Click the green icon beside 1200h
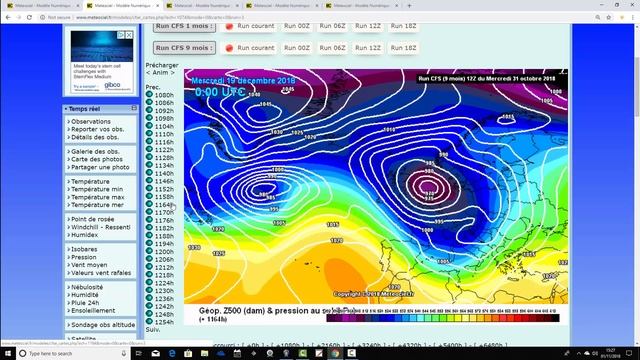This screenshot has width=640, height=360. (x=149, y=251)
